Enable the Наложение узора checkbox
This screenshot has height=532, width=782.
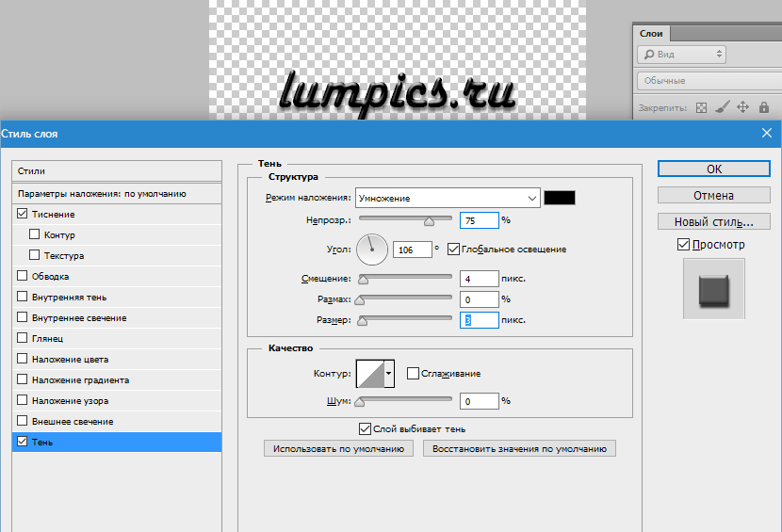[22, 400]
